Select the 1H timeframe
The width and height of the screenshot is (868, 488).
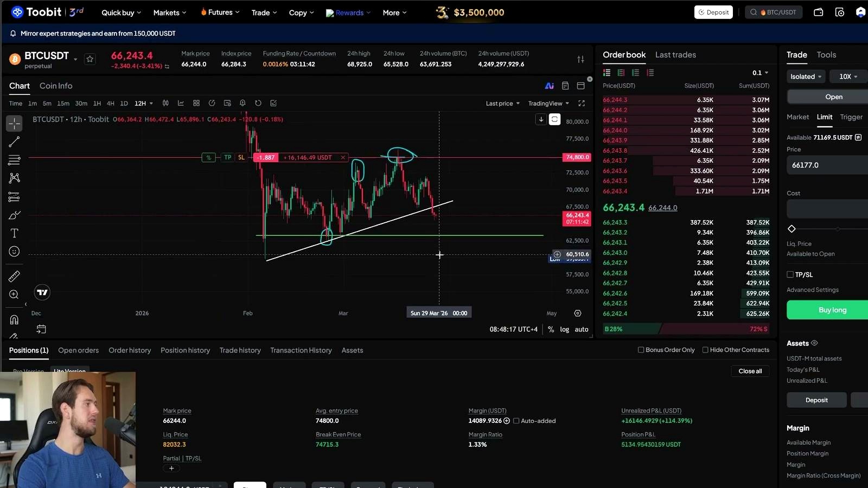pos(97,103)
